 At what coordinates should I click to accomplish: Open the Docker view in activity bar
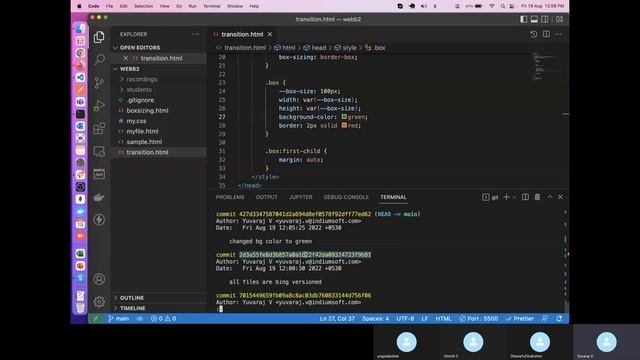tap(99, 198)
